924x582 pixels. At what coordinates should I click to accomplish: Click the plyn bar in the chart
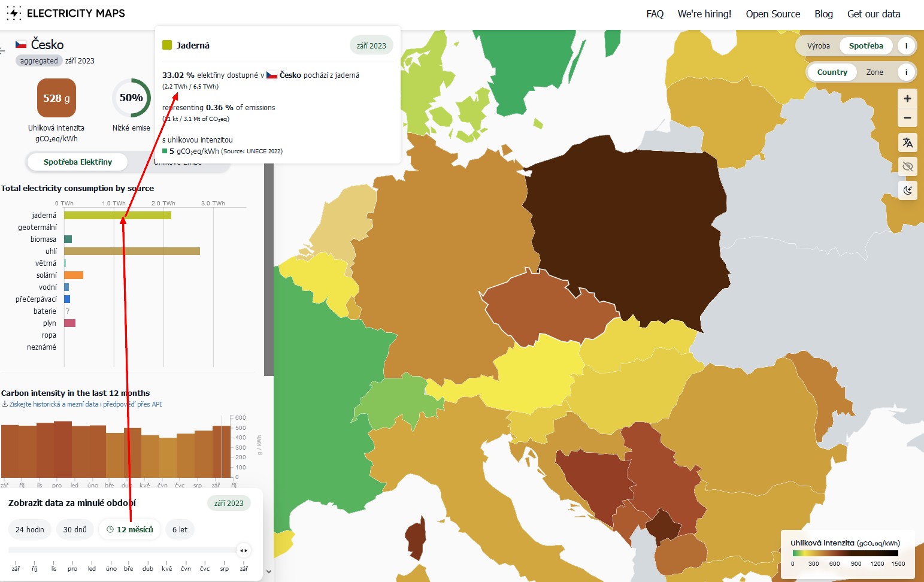69,323
